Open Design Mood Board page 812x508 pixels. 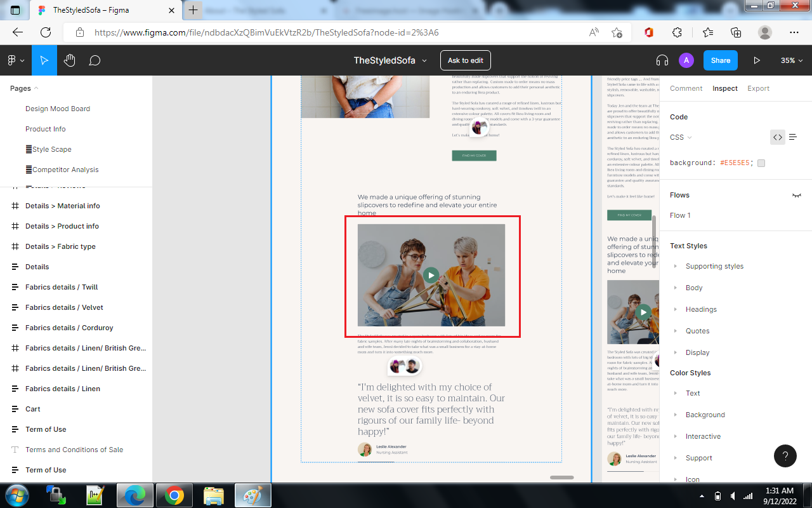(x=58, y=109)
